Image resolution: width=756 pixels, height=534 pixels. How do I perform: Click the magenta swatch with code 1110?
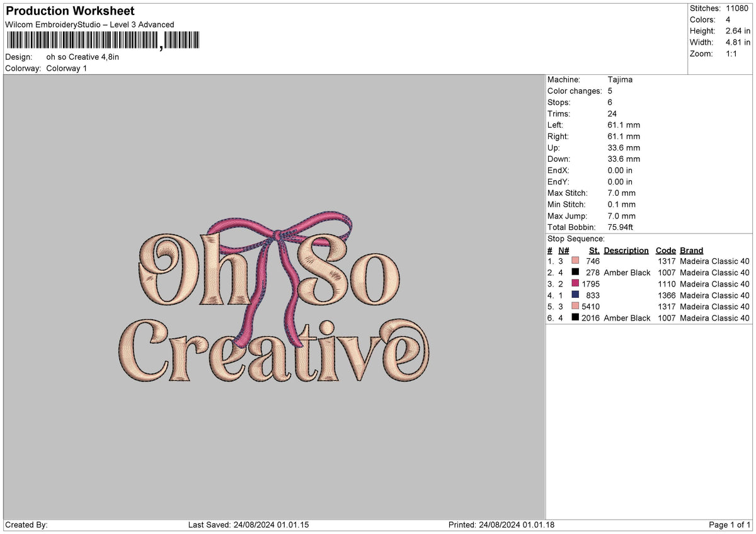(575, 284)
